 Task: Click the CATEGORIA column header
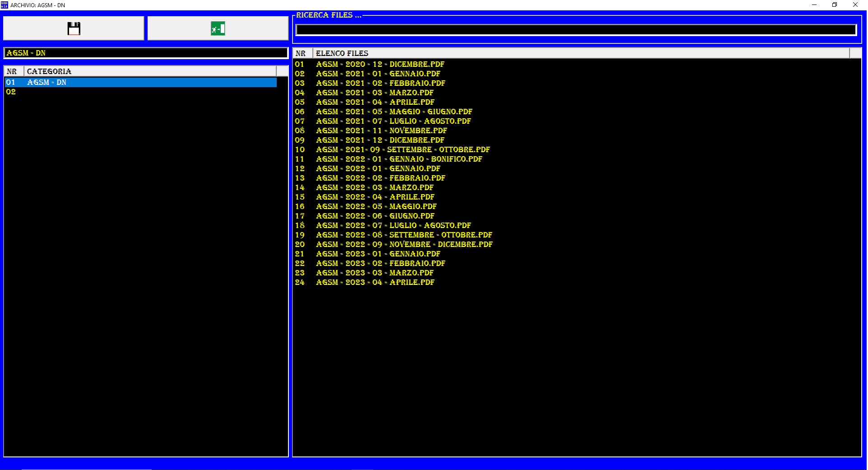[x=150, y=71]
